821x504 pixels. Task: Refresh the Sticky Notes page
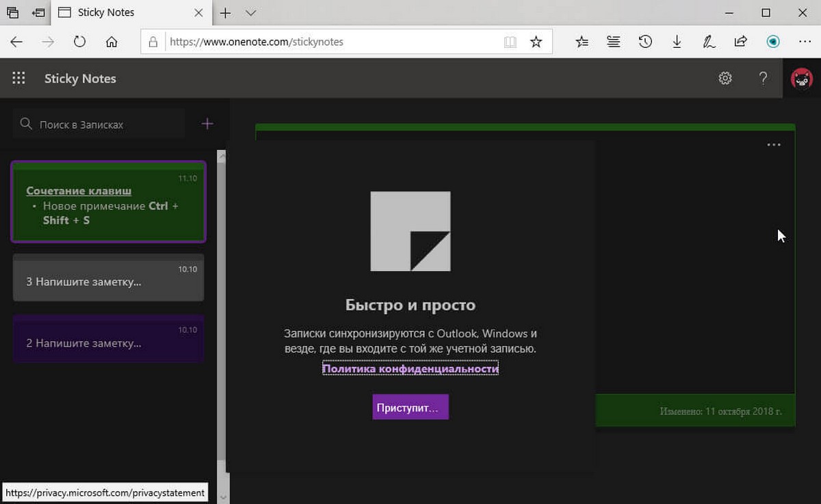(79, 42)
